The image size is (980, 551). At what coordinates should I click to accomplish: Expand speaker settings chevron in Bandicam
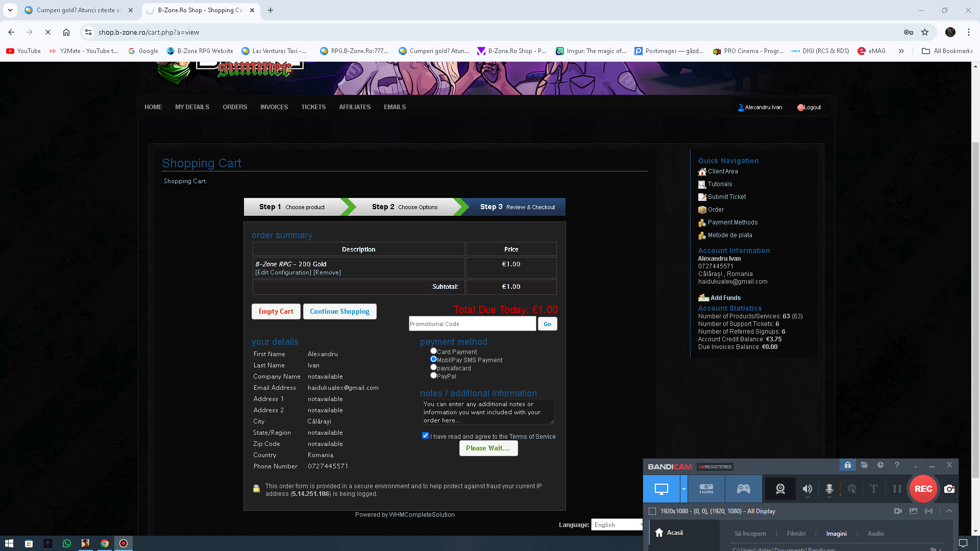[x=807, y=497]
